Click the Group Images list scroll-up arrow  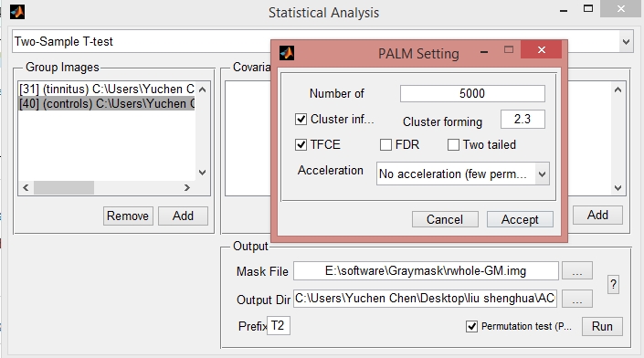(x=202, y=89)
